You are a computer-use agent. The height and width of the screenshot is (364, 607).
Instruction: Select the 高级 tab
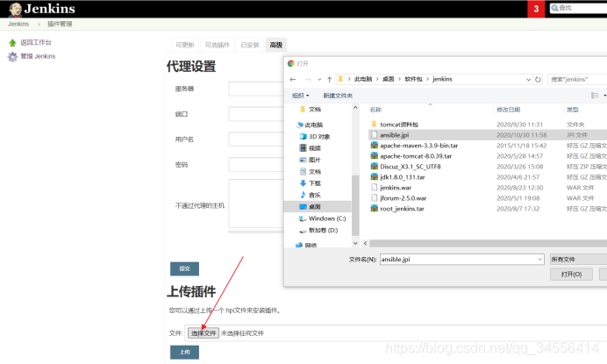[276, 45]
